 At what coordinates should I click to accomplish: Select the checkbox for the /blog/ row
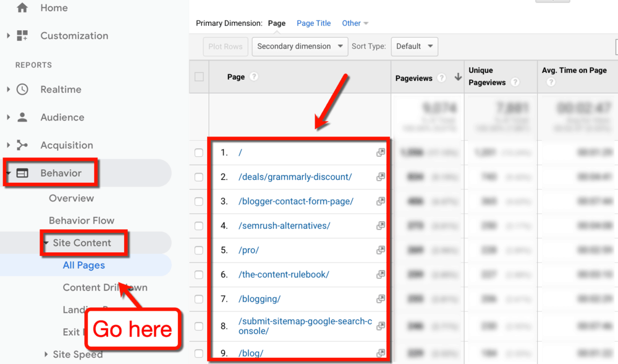pyautogui.click(x=199, y=352)
